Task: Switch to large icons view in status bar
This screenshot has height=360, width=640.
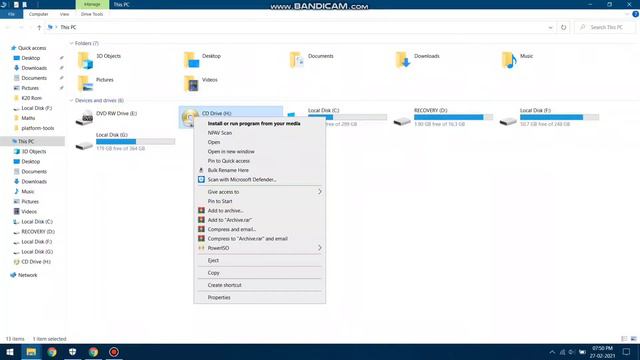Action: click(633, 339)
